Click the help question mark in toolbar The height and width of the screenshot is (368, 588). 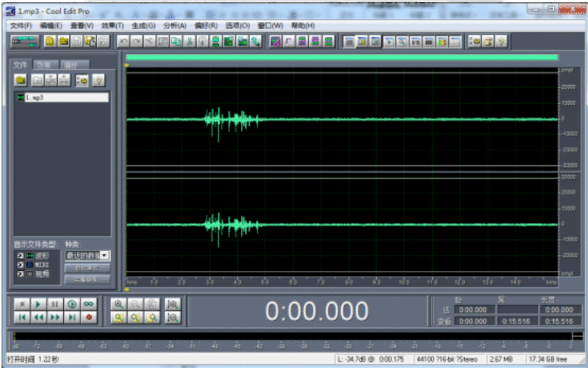[x=501, y=41]
